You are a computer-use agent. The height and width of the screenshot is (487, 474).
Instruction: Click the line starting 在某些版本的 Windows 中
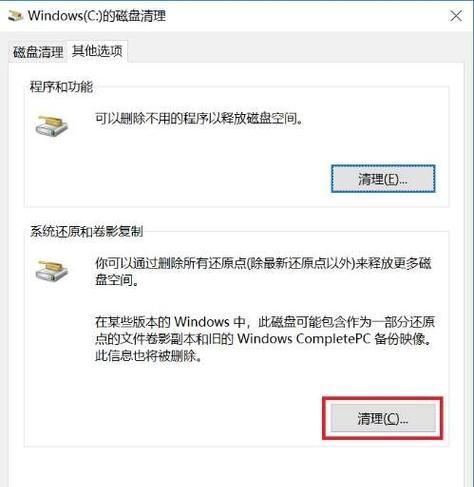265,322
